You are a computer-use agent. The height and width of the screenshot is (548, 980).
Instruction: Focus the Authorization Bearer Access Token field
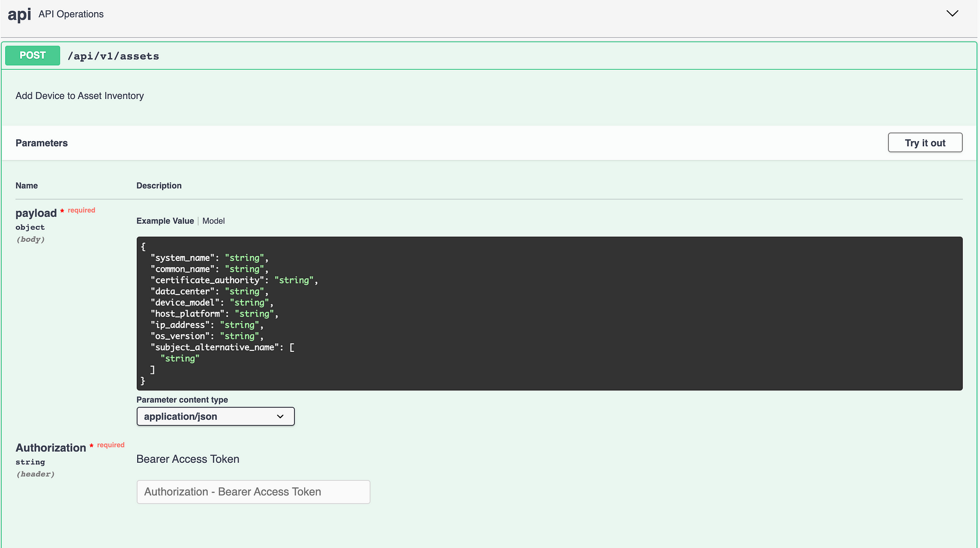point(253,492)
